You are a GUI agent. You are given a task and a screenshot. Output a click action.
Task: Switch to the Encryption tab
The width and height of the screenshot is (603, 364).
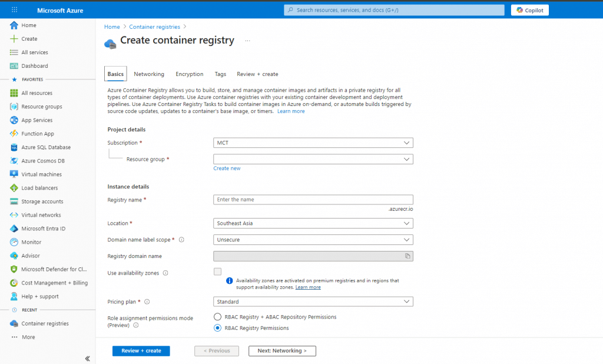[189, 74]
